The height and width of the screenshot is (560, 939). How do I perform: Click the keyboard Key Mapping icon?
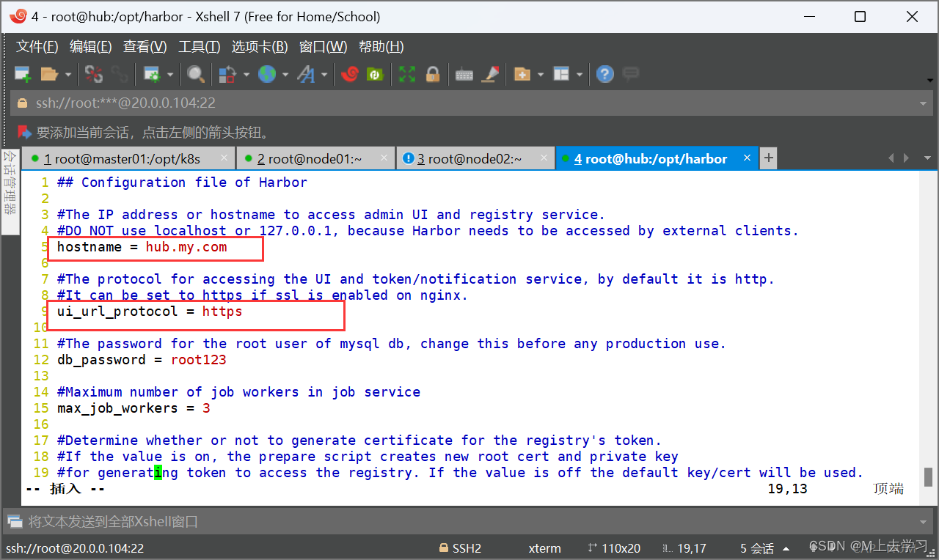point(464,74)
